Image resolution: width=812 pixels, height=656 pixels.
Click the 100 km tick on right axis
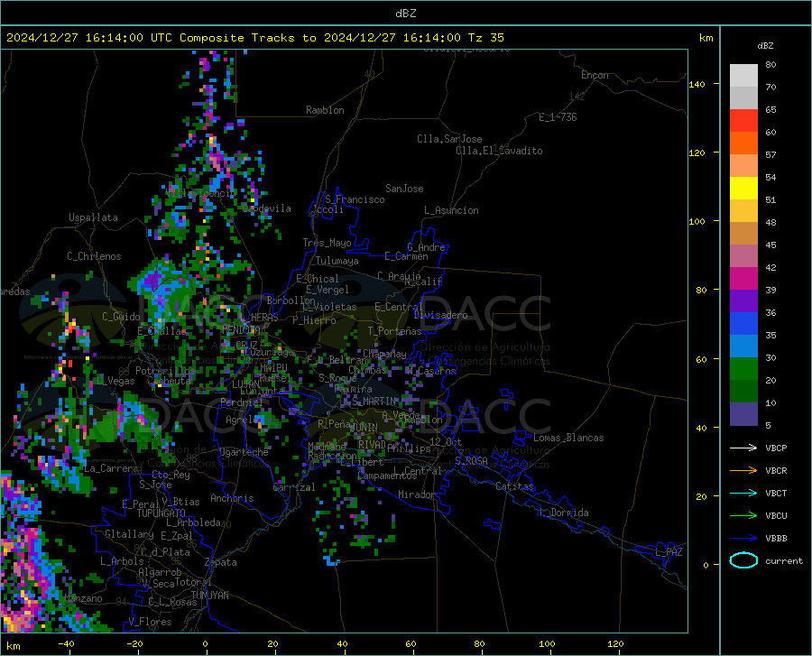697,221
